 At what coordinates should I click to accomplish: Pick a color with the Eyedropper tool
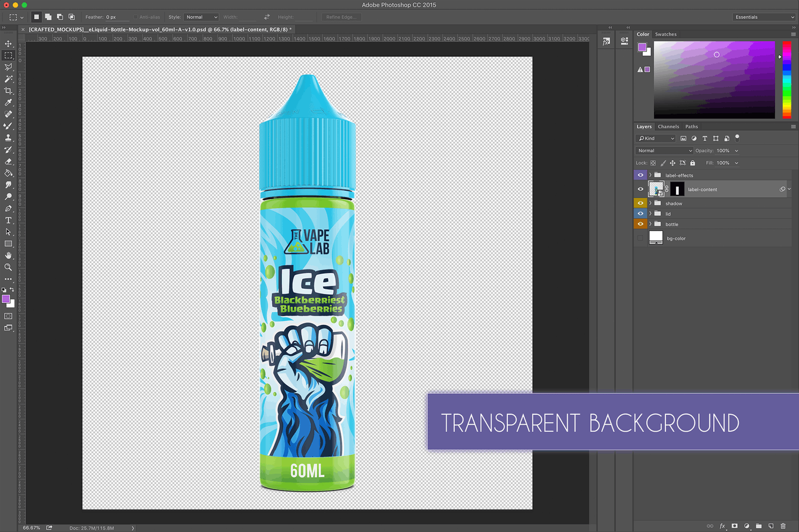(x=8, y=102)
